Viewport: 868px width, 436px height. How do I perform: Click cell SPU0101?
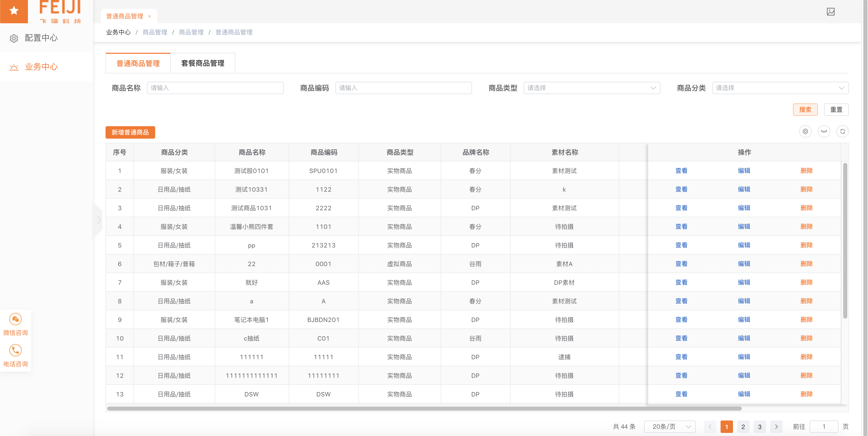pos(324,171)
